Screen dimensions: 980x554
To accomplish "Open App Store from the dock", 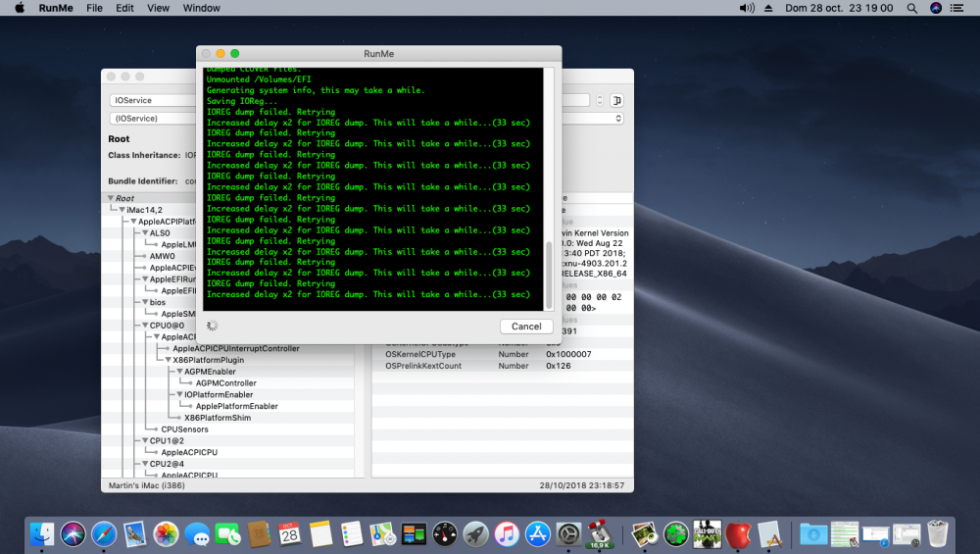I will click(x=537, y=534).
